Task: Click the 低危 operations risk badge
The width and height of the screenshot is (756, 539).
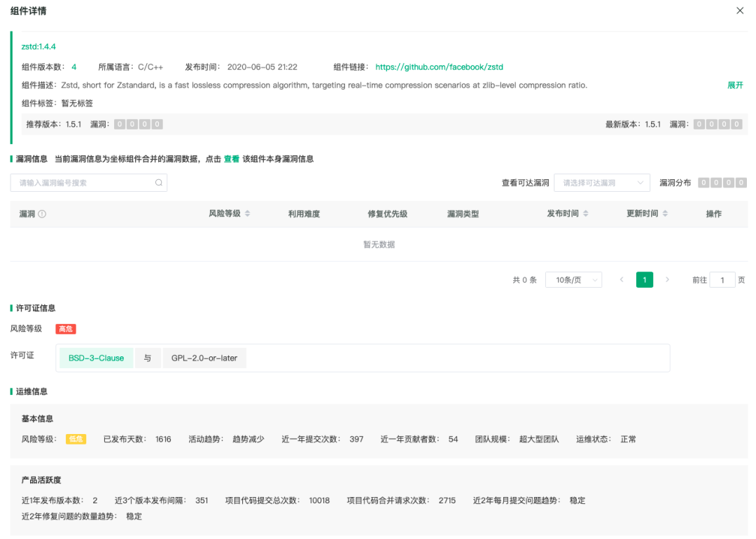Action: [76, 439]
